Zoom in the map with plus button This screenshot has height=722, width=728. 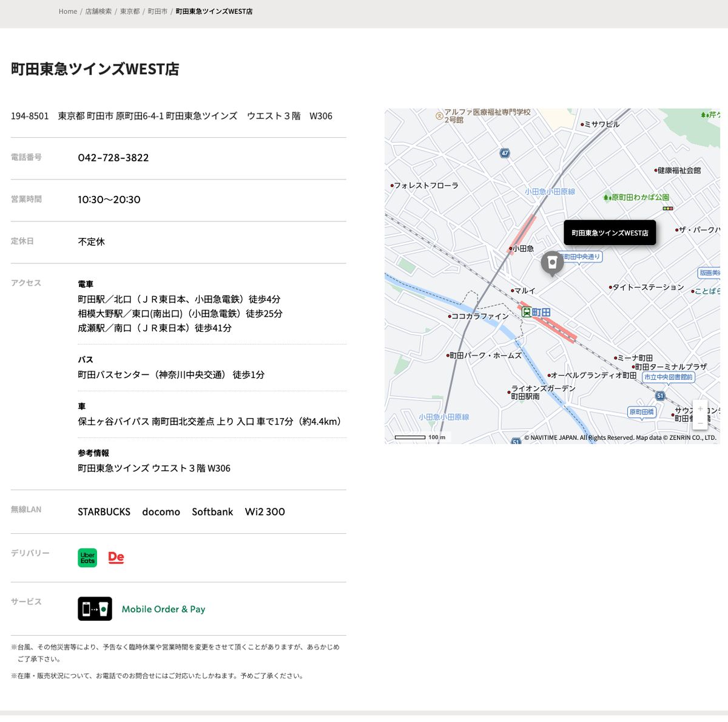coord(700,408)
